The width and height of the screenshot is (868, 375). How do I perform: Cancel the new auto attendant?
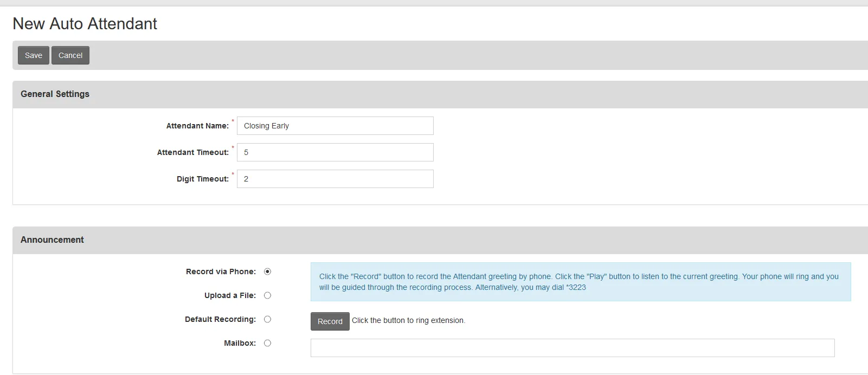coord(70,55)
